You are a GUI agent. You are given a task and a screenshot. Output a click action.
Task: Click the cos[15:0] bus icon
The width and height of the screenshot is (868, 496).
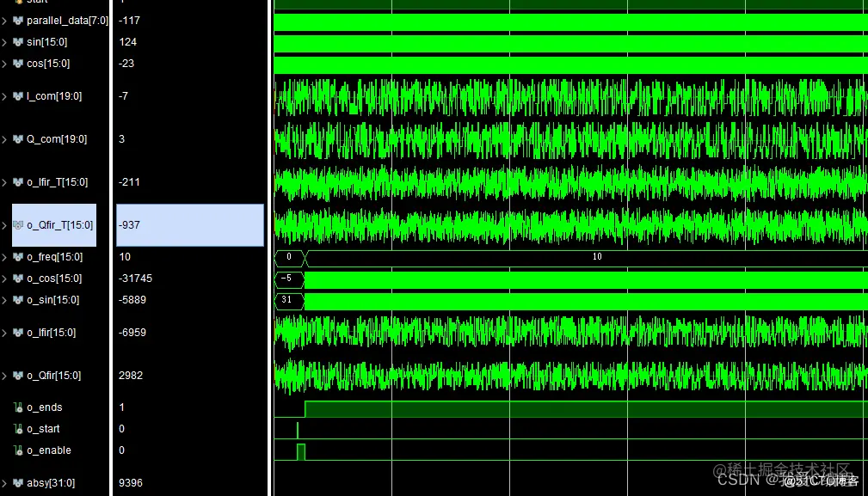click(18, 64)
